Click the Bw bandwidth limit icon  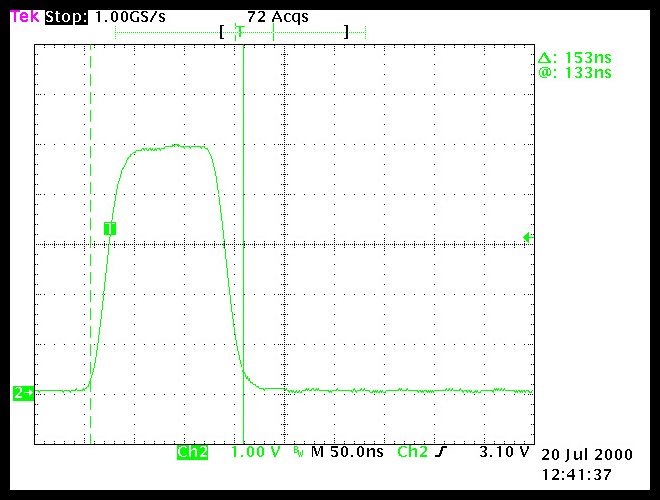(x=298, y=453)
